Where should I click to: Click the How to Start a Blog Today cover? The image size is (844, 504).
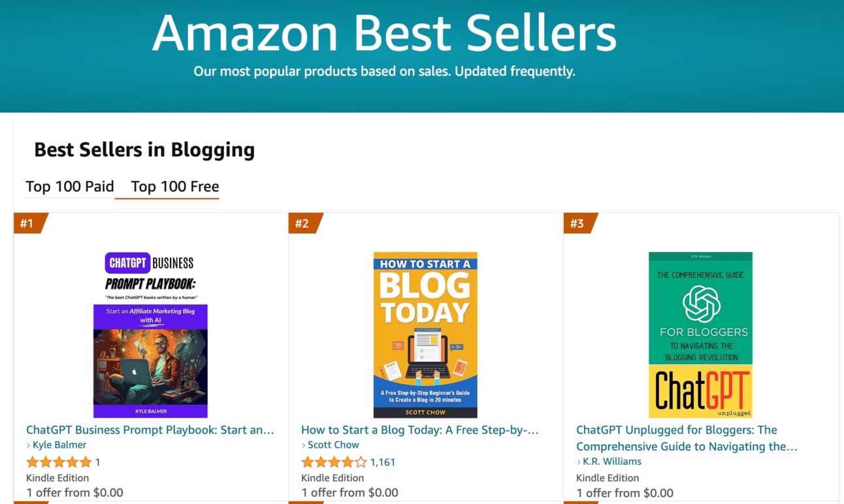[425, 334]
